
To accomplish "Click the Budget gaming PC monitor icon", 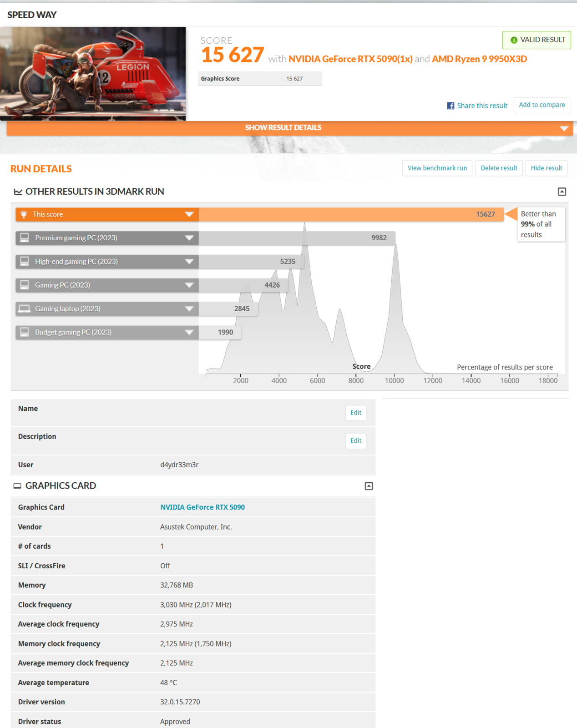I will (x=25, y=332).
